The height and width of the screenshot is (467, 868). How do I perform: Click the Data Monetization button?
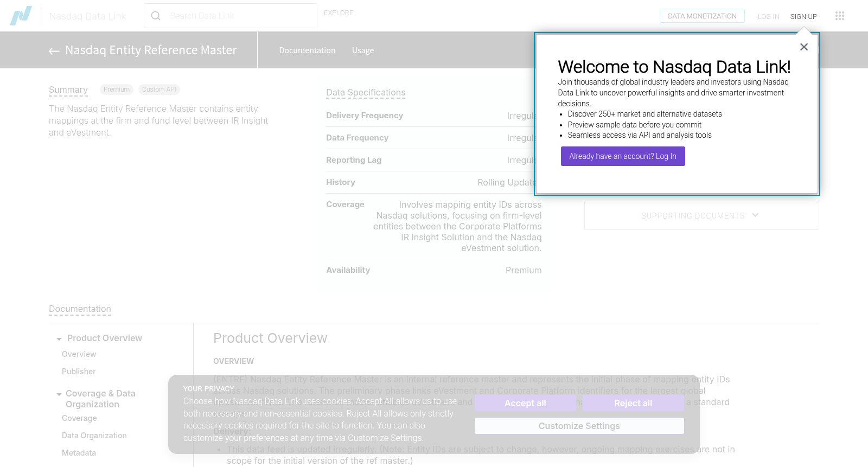point(702,16)
